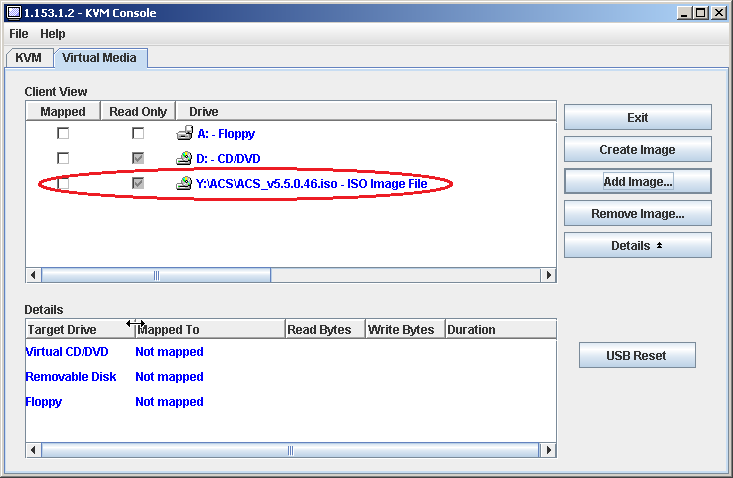Viewport: 733px width, 478px height.
Task: Click the Read Bytes column header
Action: tap(325, 329)
